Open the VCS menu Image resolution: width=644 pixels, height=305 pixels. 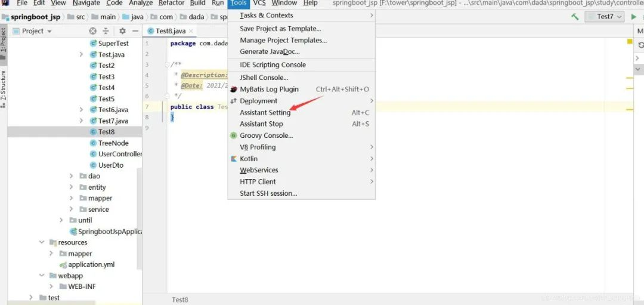tap(259, 4)
